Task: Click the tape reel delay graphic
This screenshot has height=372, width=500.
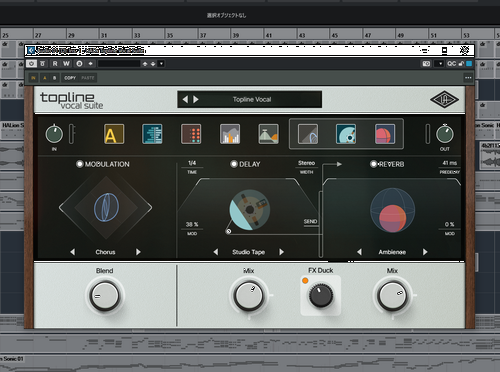Action: (249, 210)
